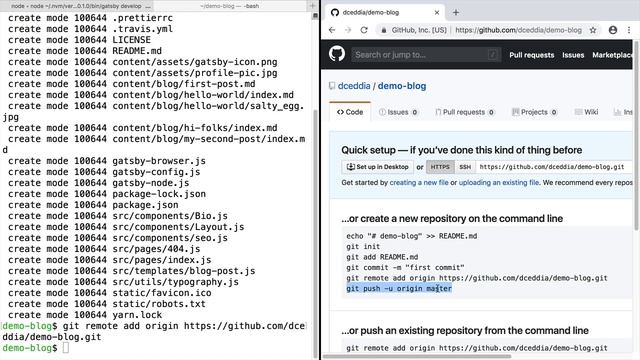Click the terminal line static/robots.txt
The image size is (640, 360).
tap(107, 304)
